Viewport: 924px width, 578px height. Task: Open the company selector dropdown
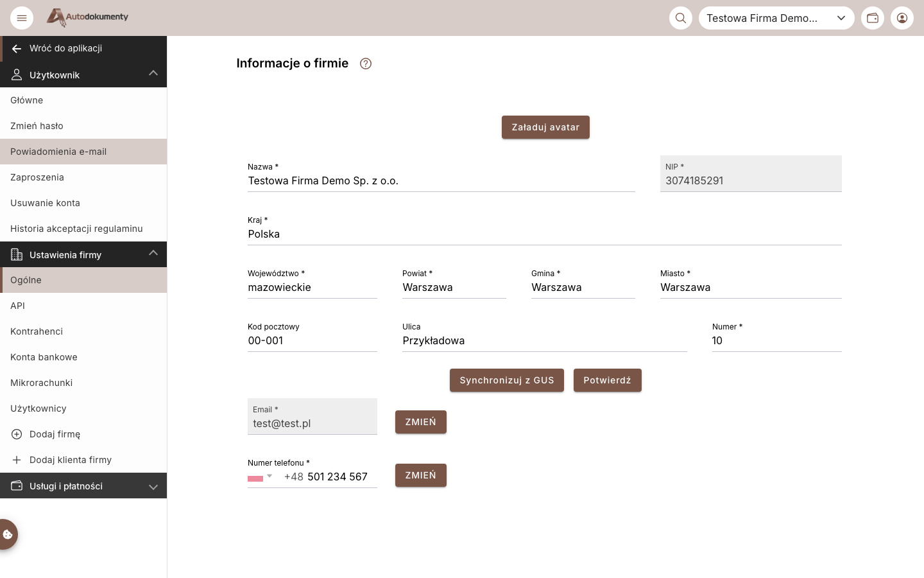tap(776, 18)
